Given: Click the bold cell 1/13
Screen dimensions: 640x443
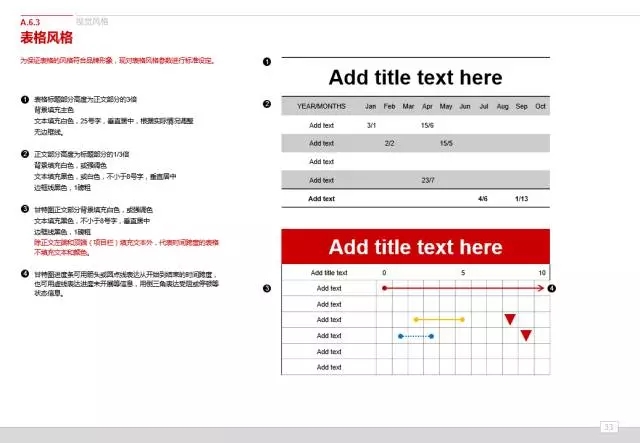Looking at the screenshot, I should coord(522,199).
